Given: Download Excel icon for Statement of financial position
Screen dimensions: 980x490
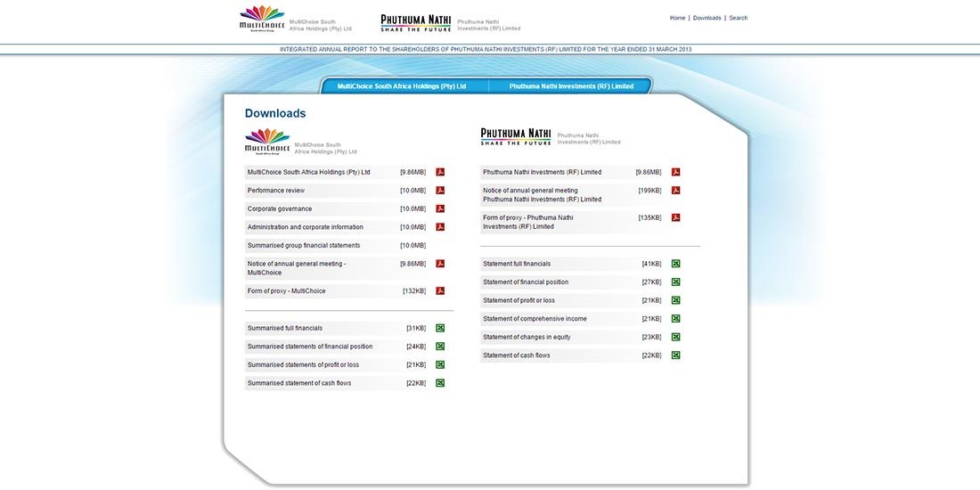Looking at the screenshot, I should point(675,282).
